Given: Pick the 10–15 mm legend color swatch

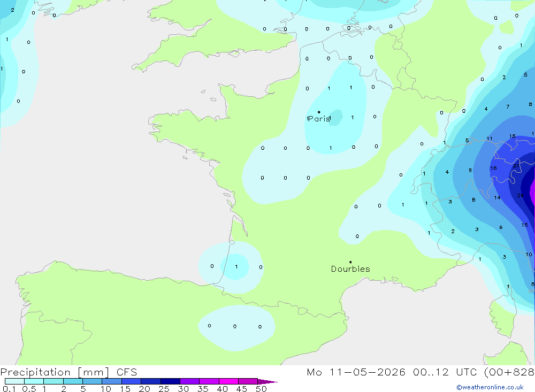Looking at the screenshot, I should point(112,381).
